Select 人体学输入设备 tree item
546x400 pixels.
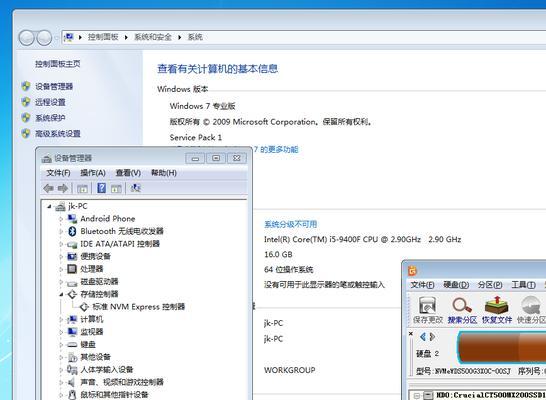point(107,369)
